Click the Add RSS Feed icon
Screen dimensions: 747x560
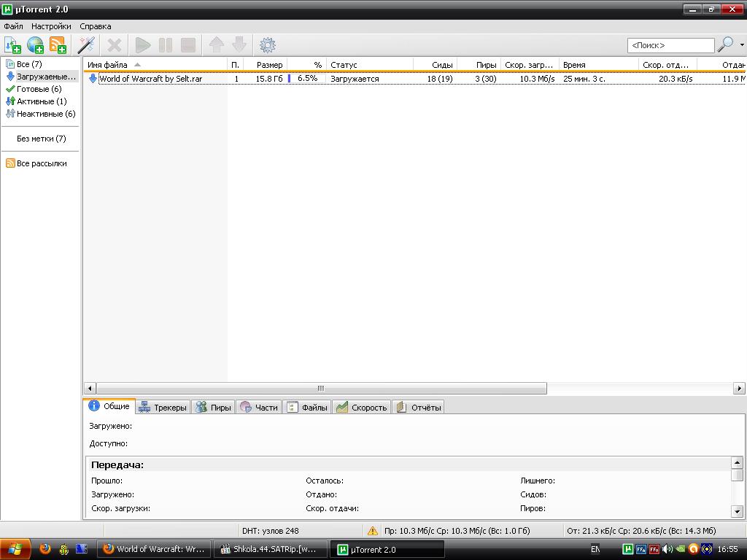click(58, 45)
